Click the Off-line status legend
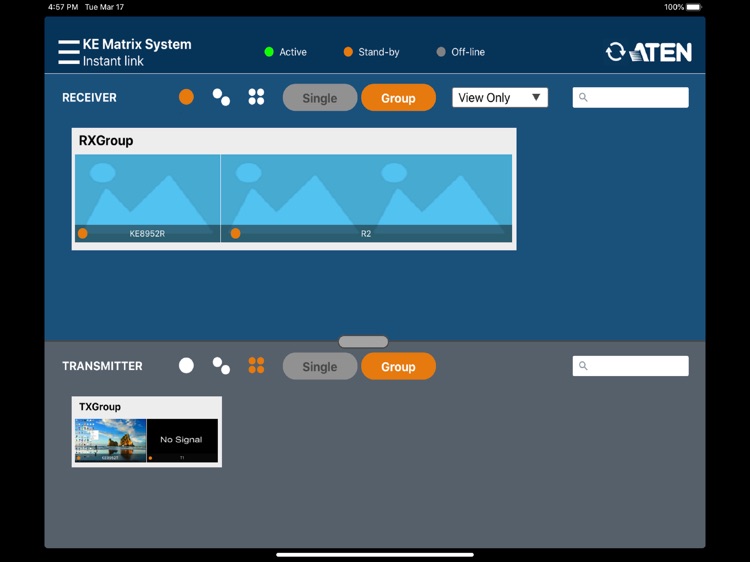This screenshot has width=750, height=562. click(x=461, y=52)
